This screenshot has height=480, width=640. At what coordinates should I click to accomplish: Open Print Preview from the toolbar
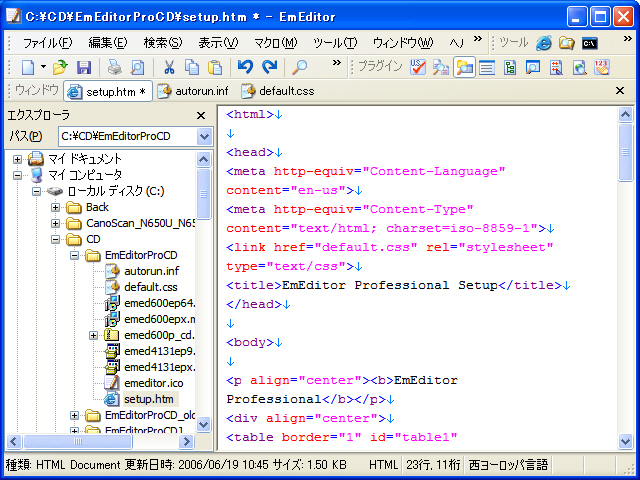(x=138, y=67)
